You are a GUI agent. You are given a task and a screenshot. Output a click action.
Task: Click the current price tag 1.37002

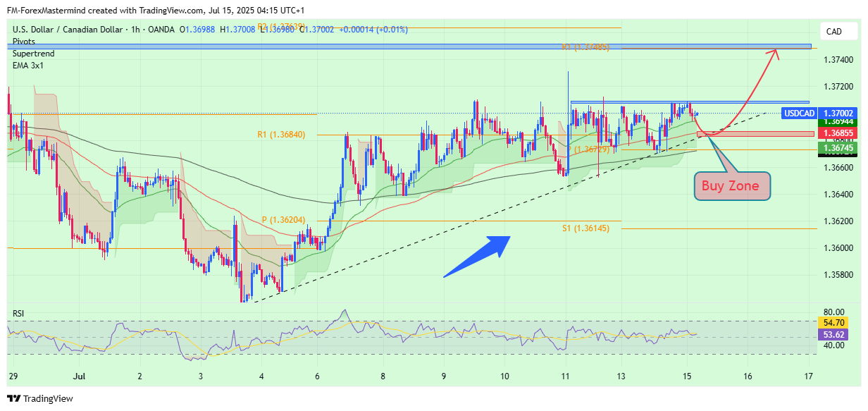[839, 114]
